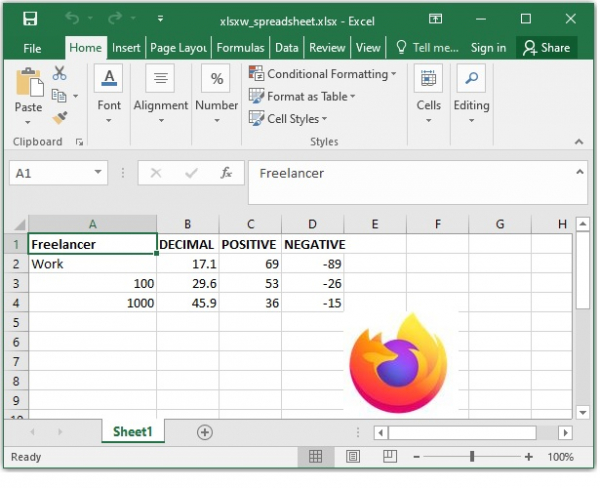The image size is (600, 488).
Task: Click the Share button
Action: (546, 48)
